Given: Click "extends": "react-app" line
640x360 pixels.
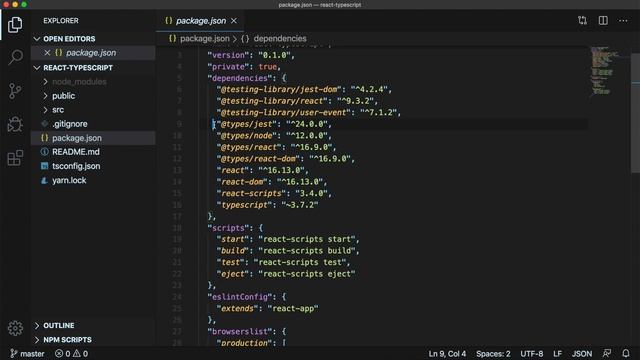Looking at the screenshot, I should [x=267, y=309].
